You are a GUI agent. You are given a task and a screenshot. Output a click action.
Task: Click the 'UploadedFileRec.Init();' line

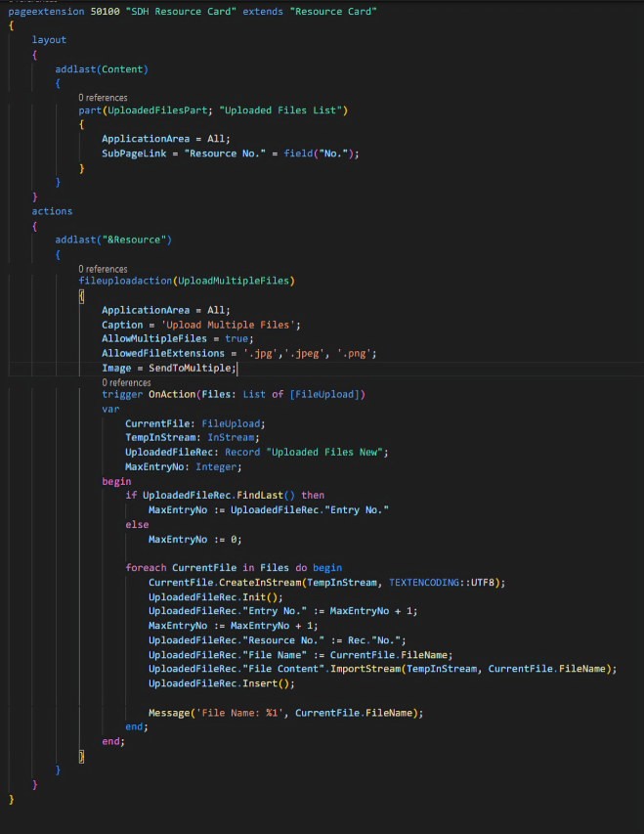216,597
